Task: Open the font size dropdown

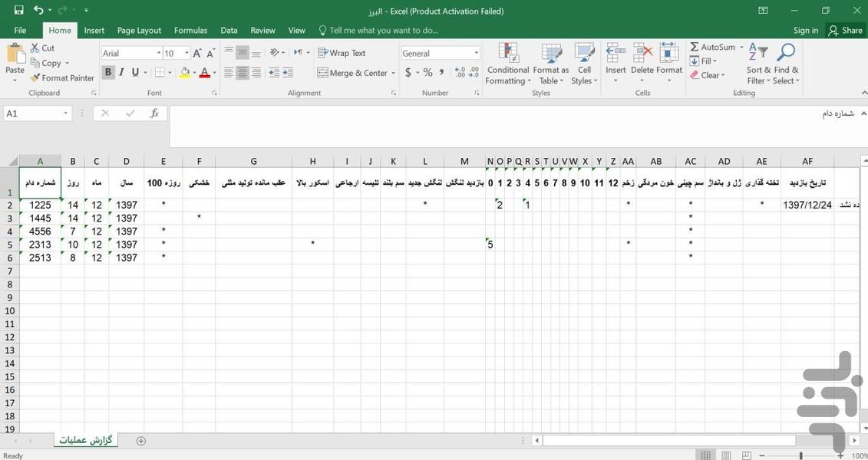Action: click(186, 53)
